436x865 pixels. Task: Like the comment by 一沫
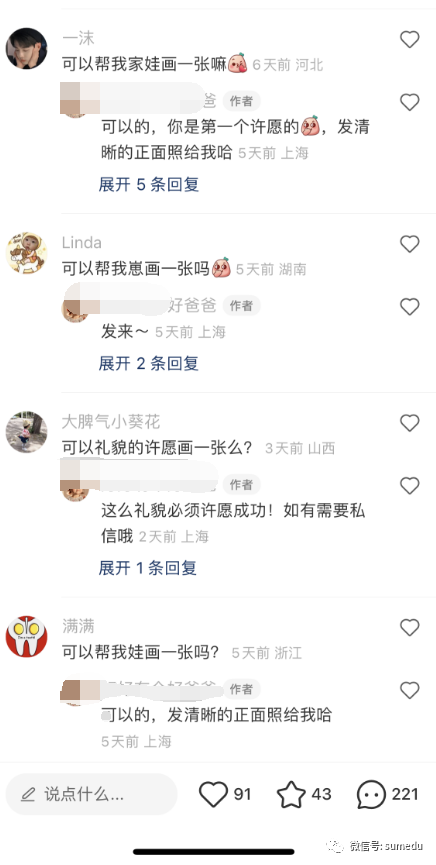[410, 39]
